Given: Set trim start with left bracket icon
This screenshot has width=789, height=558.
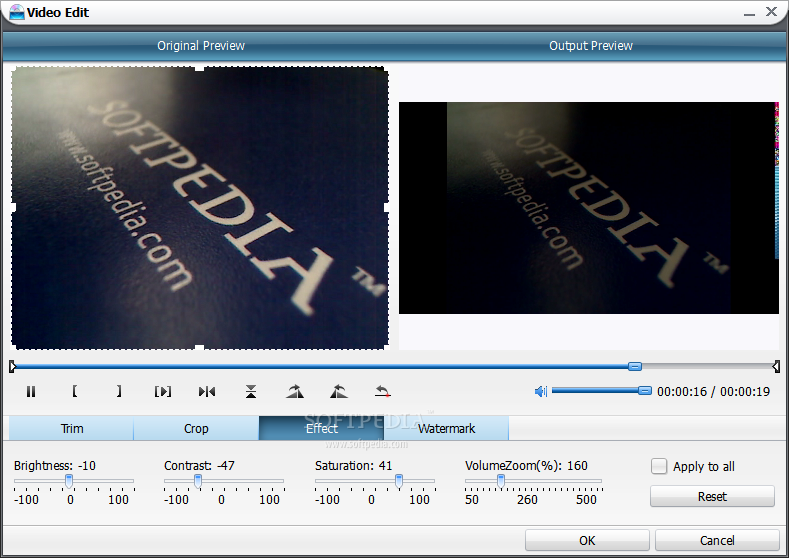Looking at the screenshot, I should click(x=74, y=391).
